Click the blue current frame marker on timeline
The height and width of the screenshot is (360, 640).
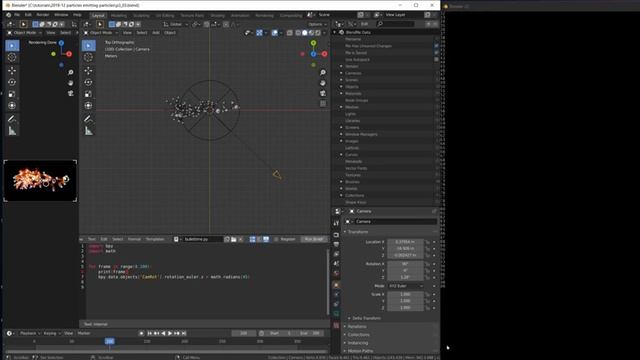(109, 341)
